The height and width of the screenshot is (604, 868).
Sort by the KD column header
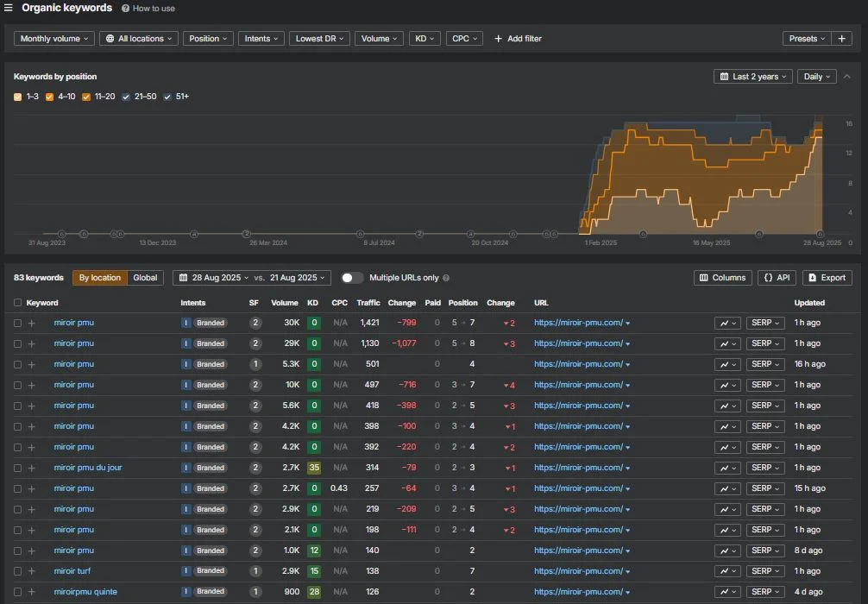point(312,303)
